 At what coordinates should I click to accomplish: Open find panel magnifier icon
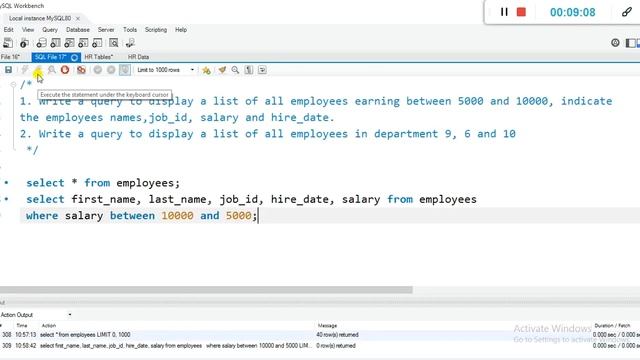tap(235, 70)
